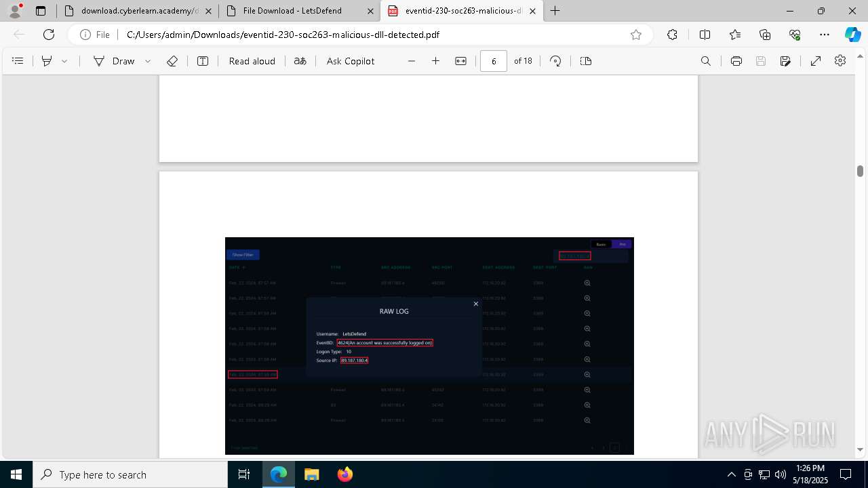Open notification center
868x488 pixels.
click(846, 474)
